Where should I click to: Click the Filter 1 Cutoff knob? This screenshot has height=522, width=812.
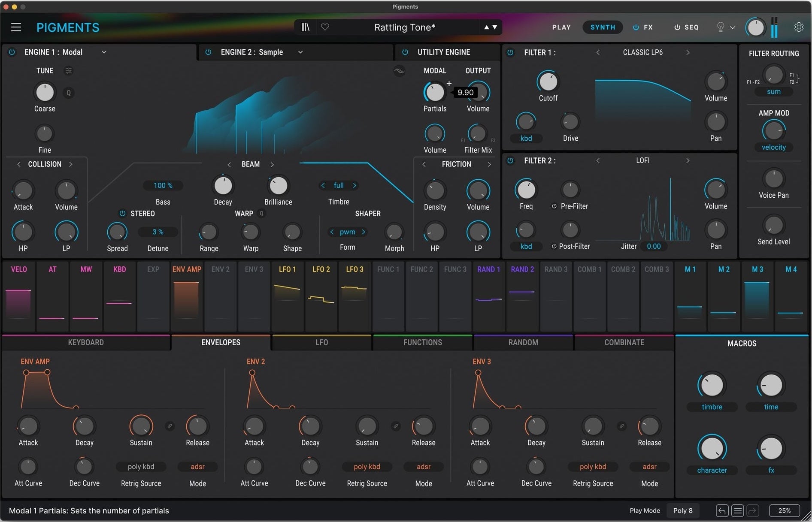[548, 81]
